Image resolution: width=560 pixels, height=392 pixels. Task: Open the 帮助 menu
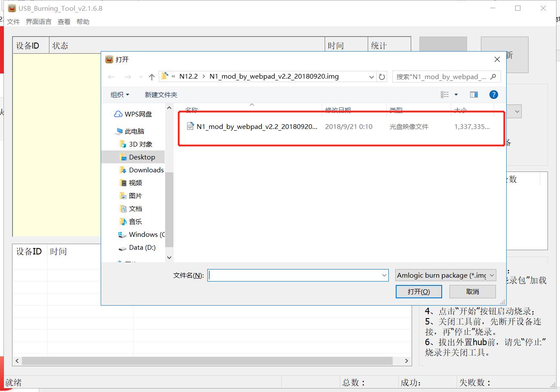83,21
